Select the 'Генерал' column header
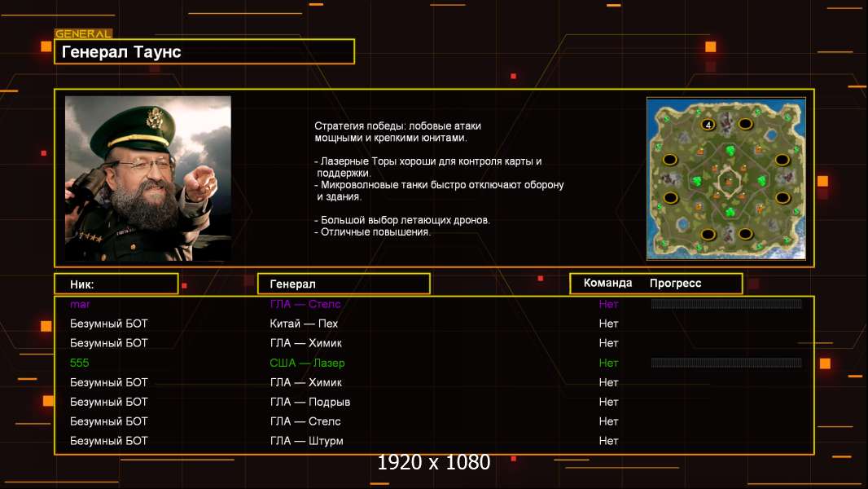The width and height of the screenshot is (868, 489). pos(343,284)
